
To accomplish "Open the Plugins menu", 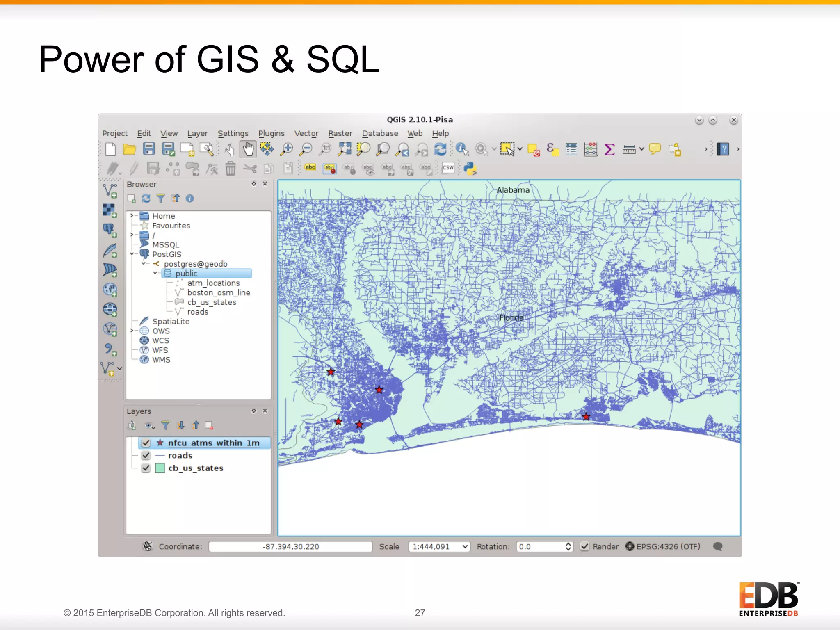I will [271, 133].
